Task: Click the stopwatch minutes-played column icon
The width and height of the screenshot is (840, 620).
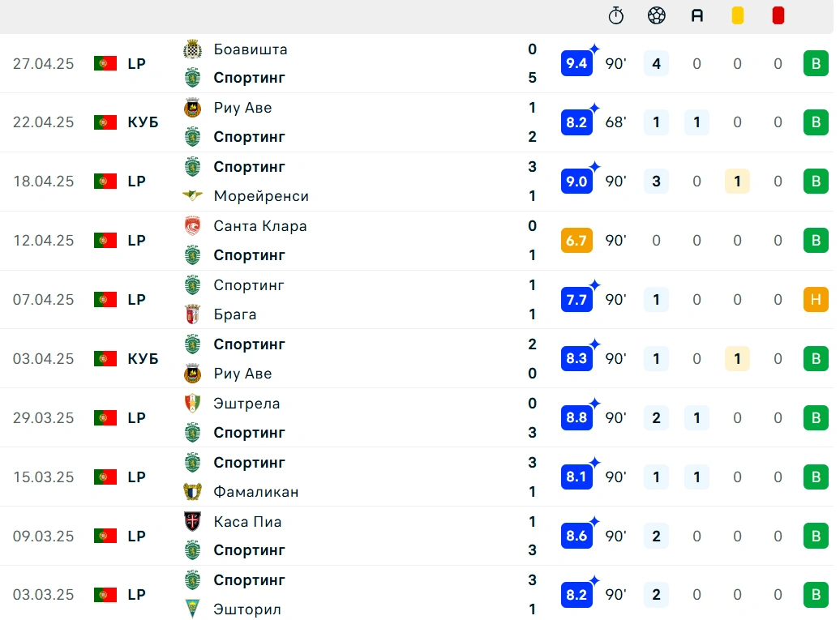Action: pyautogui.click(x=616, y=15)
